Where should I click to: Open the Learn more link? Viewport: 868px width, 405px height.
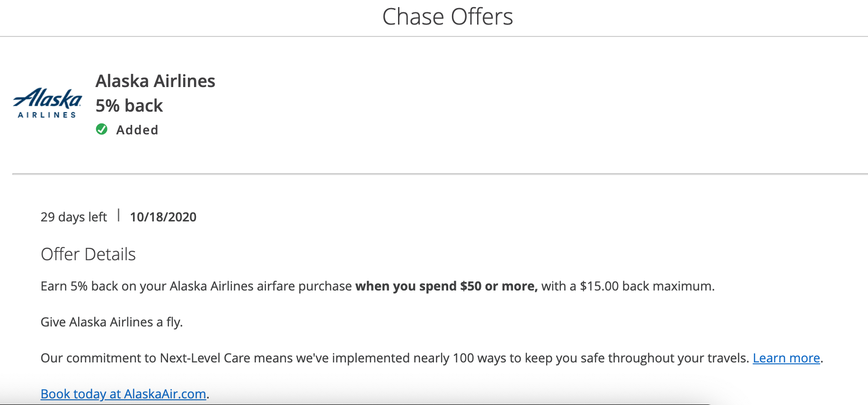click(x=786, y=358)
